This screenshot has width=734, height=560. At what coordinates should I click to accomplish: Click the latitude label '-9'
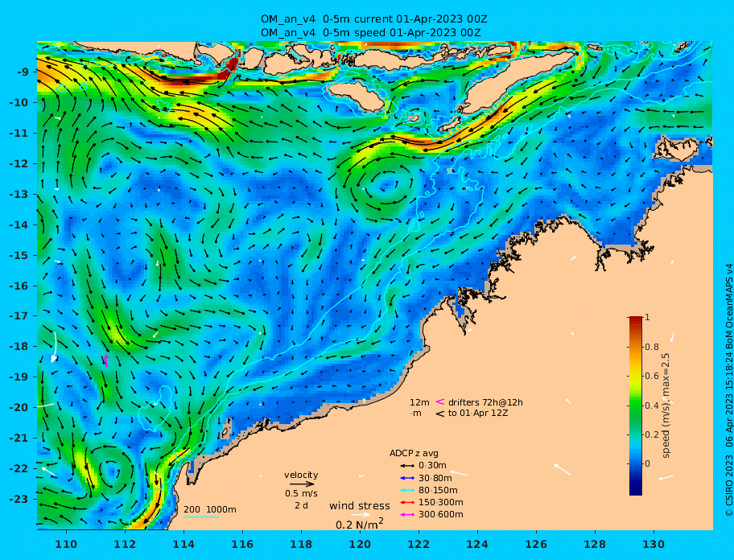pos(23,72)
